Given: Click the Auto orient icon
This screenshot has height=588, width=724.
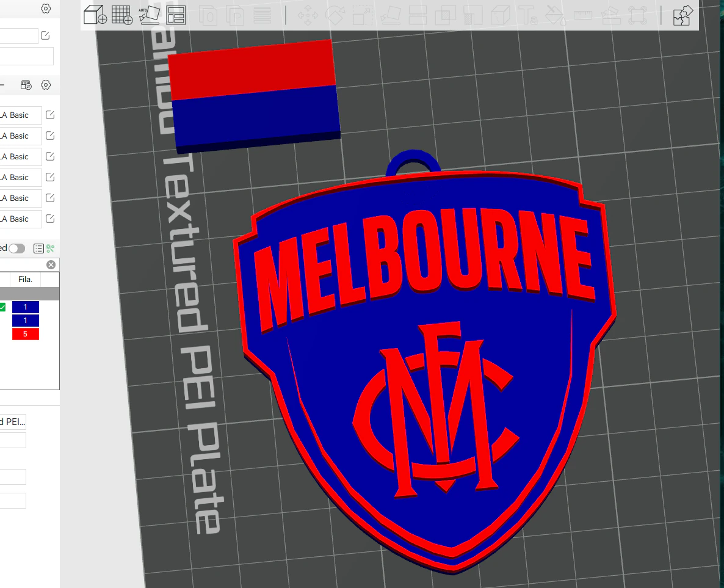Looking at the screenshot, I should (149, 15).
